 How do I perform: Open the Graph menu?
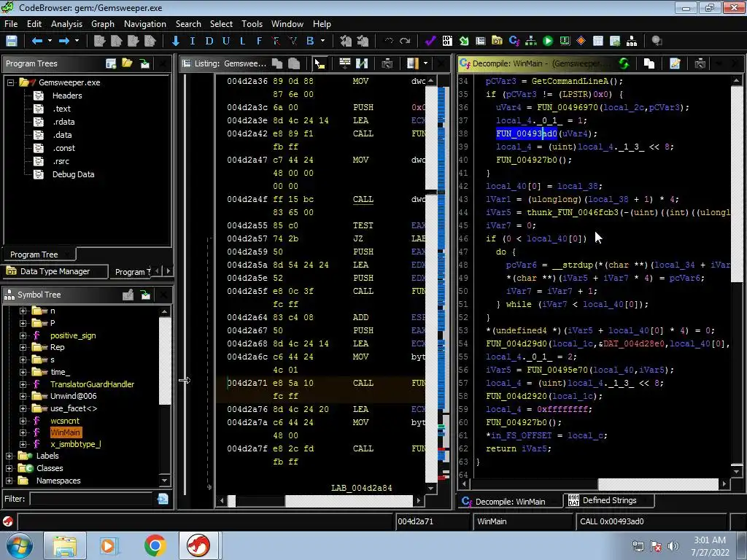[103, 24]
